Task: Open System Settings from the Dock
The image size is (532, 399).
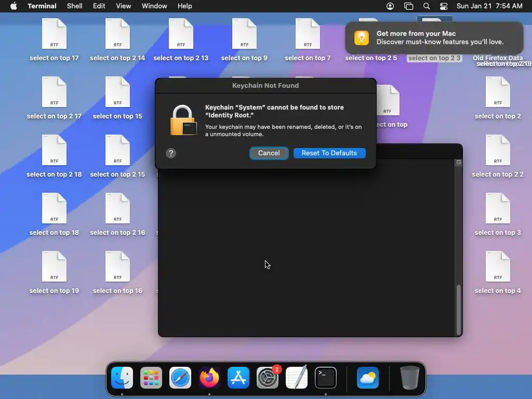Action: click(268, 378)
